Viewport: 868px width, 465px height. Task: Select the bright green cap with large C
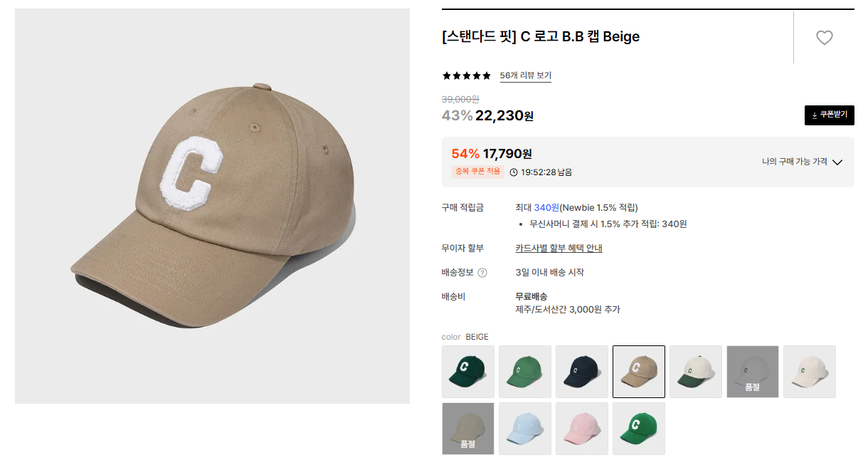[x=639, y=429]
